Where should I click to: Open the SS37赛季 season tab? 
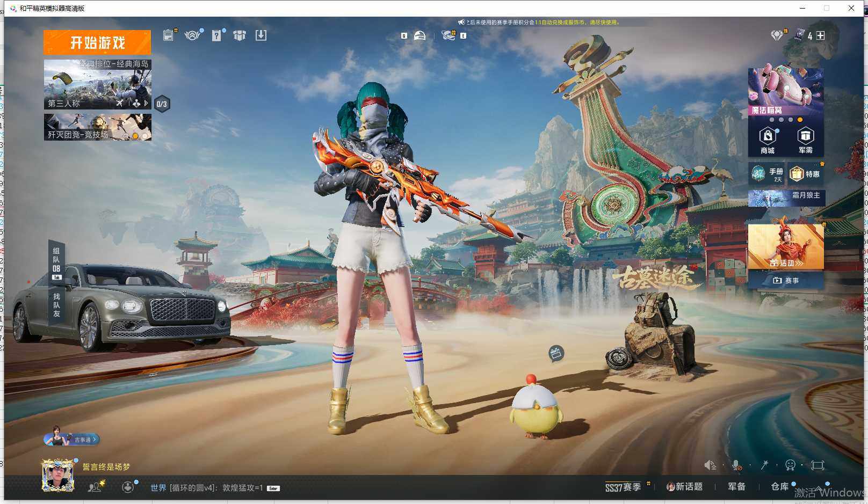[x=624, y=487]
